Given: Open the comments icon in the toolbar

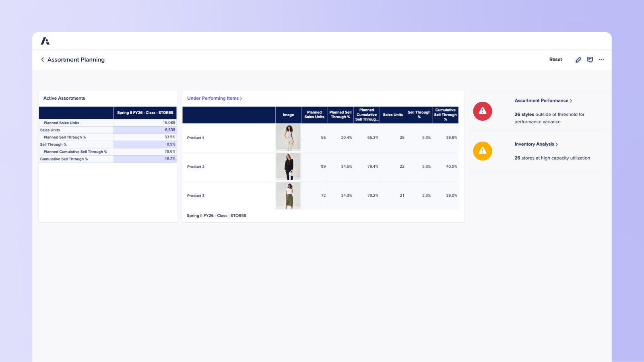Looking at the screenshot, I should (590, 60).
